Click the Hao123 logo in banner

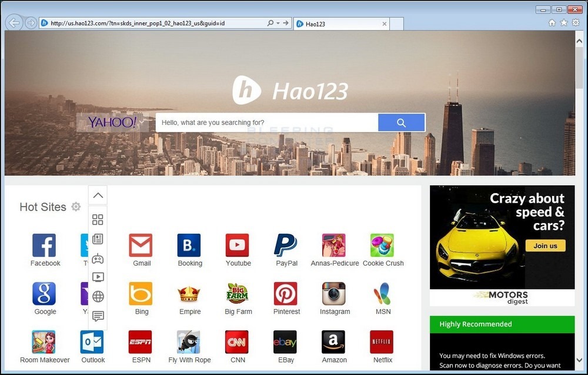pyautogui.click(x=290, y=91)
